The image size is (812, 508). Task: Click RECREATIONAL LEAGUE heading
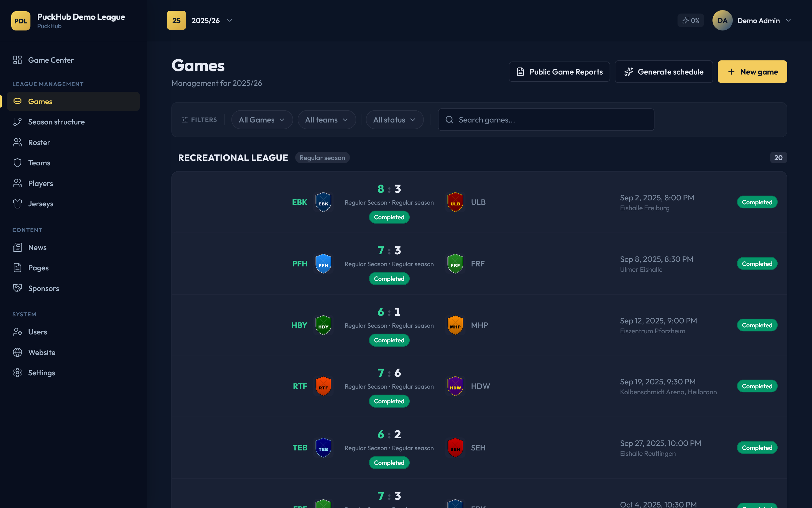click(233, 157)
